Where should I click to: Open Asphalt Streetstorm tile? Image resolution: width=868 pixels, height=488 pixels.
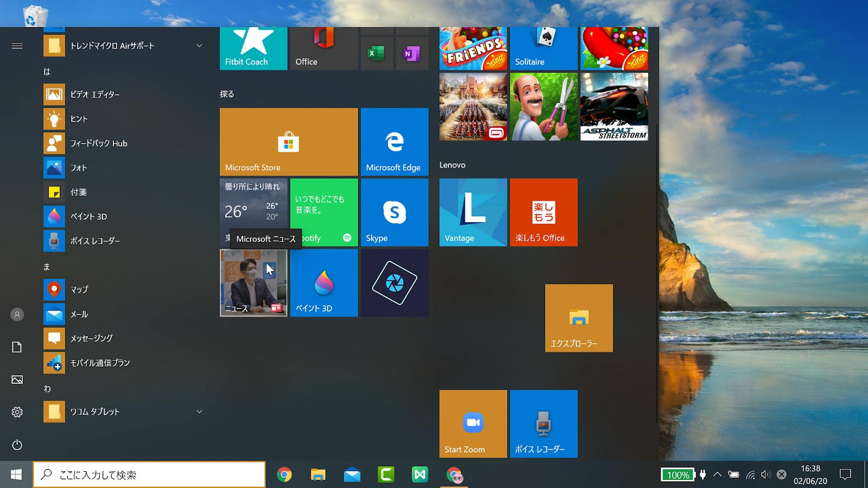point(614,107)
